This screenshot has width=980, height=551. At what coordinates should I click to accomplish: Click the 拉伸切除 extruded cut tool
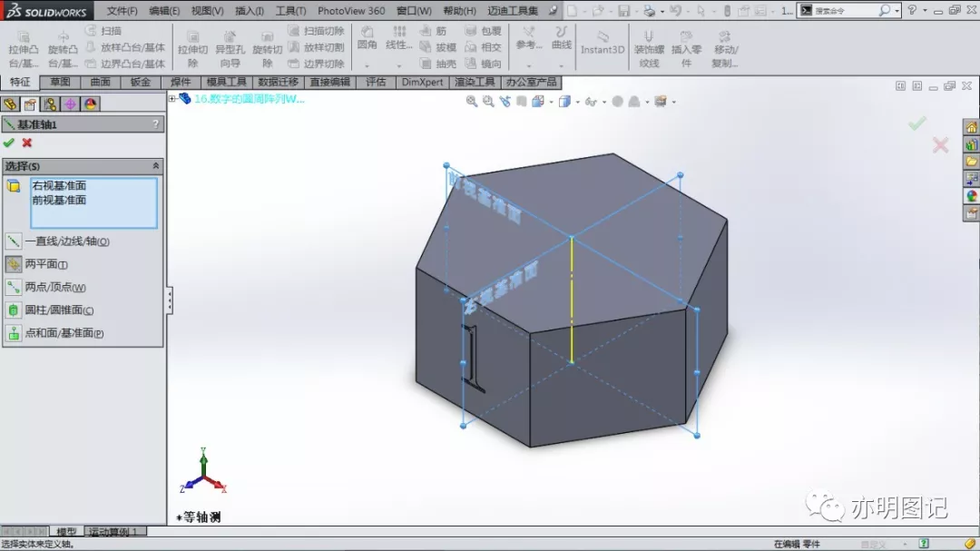[x=192, y=49]
